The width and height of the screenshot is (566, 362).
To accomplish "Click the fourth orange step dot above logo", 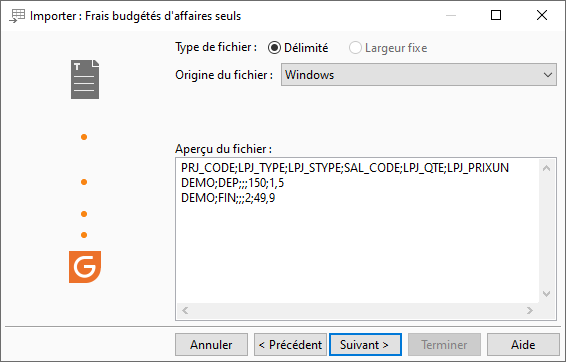I will 84,235.
